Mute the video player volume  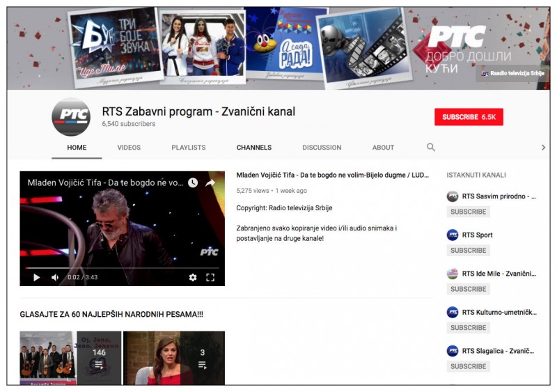pyautogui.click(x=55, y=277)
